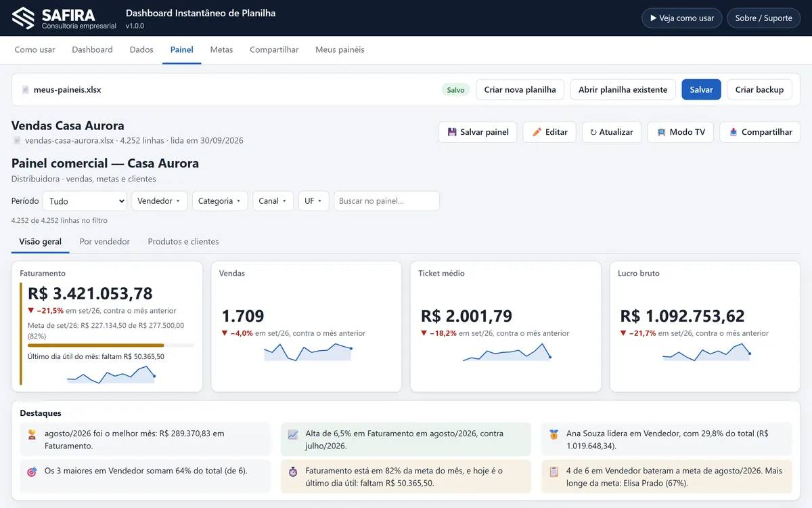Viewport: 812px width, 508px height.
Task: Click the 1.709 Vendas value
Action: (243, 316)
